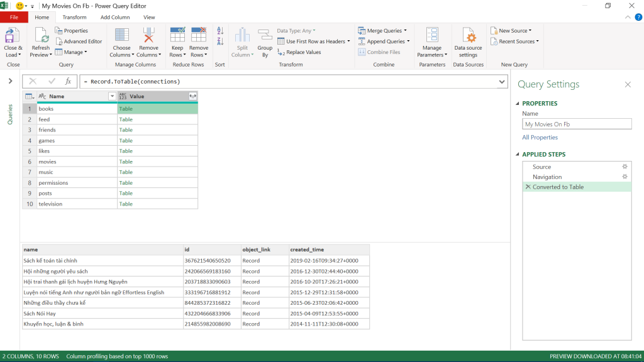Click the Close & Load icon

point(13,36)
